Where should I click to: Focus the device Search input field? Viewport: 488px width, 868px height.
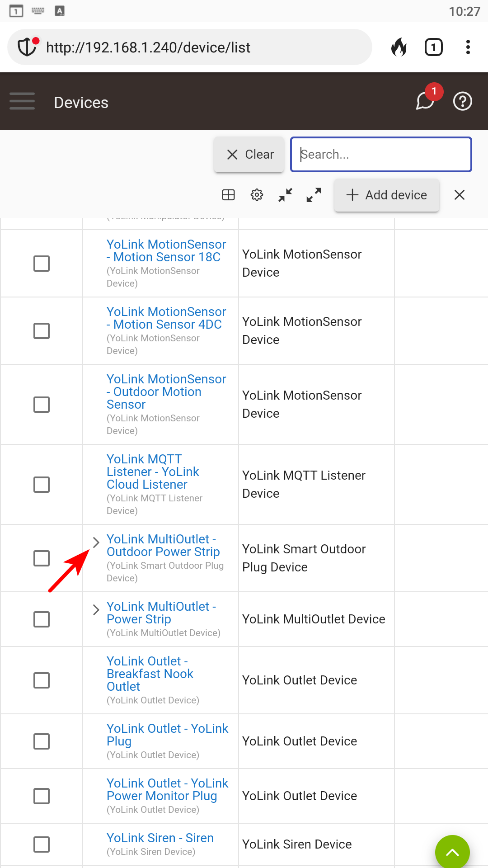click(x=381, y=155)
